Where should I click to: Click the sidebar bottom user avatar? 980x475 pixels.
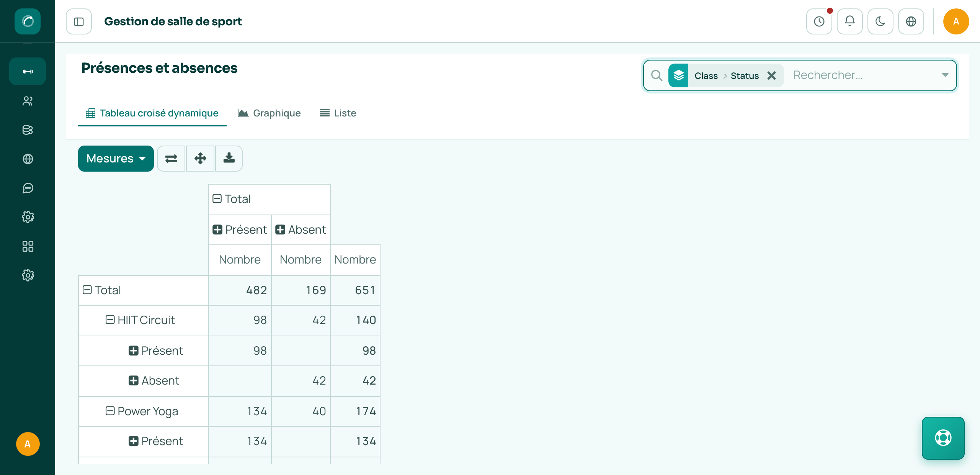point(28,444)
